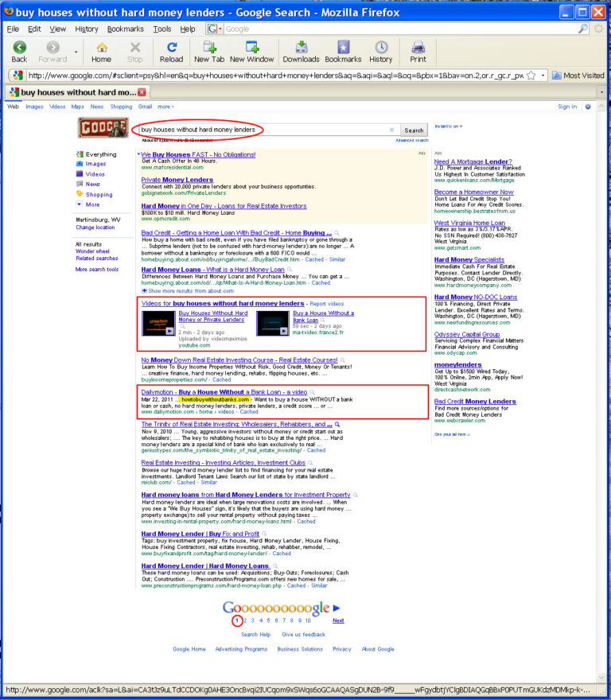Click the Print toolbar icon
The width and height of the screenshot is (611, 700).
[x=418, y=47]
